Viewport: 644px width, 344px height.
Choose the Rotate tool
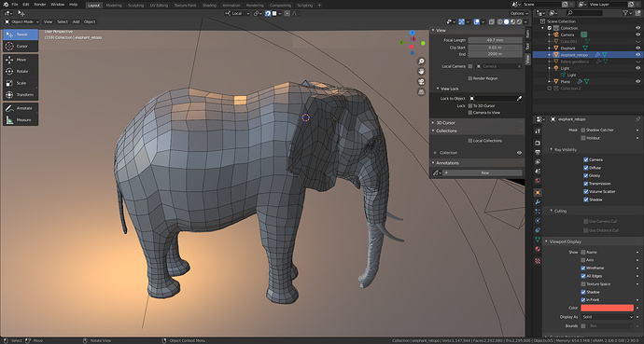[21, 72]
